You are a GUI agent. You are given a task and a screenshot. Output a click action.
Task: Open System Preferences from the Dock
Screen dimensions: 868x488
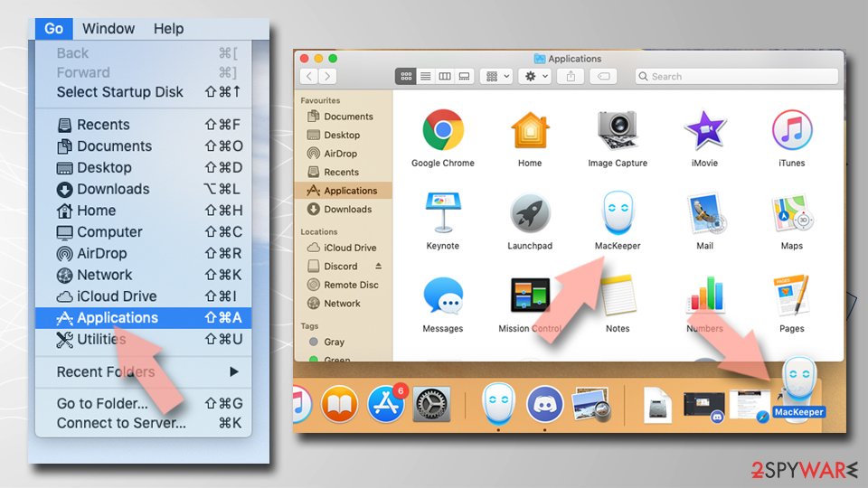(x=432, y=405)
